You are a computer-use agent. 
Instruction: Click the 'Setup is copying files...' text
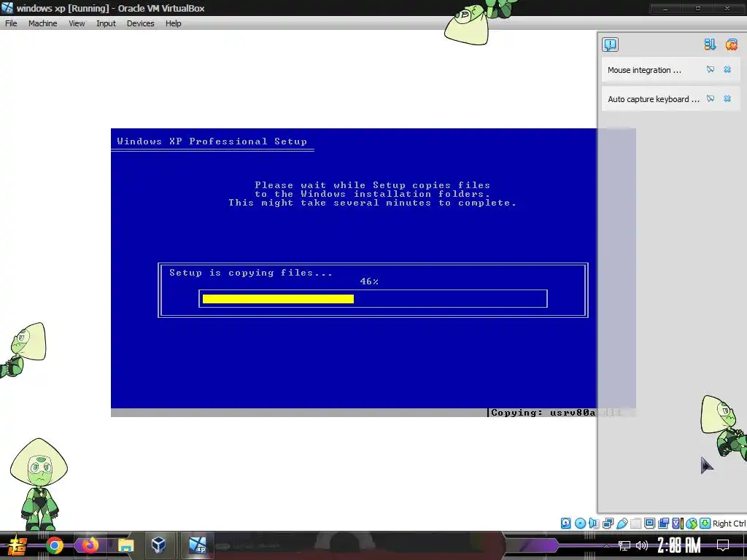tap(251, 273)
